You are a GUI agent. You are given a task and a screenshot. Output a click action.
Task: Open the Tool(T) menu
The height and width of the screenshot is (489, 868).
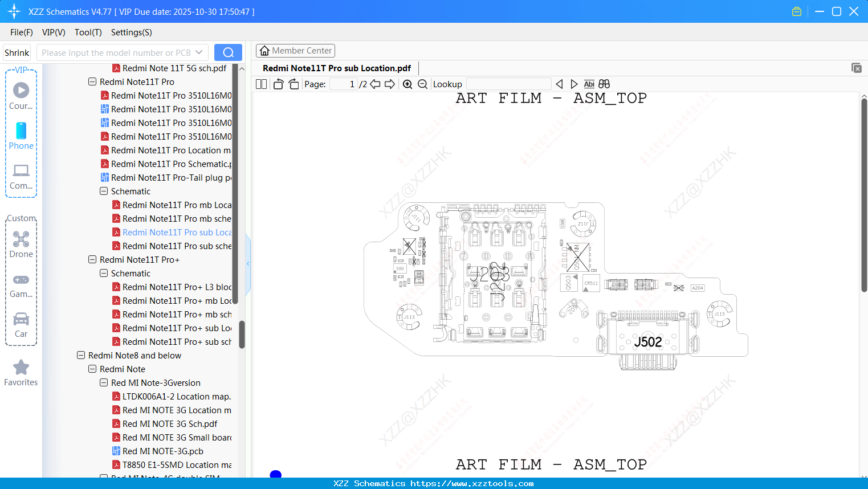(x=88, y=32)
